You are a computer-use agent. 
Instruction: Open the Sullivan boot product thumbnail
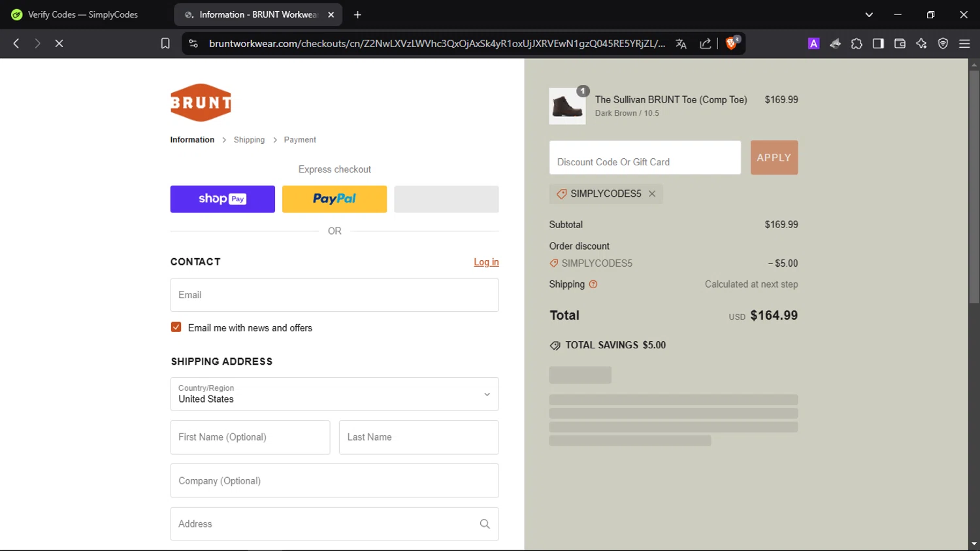[x=567, y=107]
